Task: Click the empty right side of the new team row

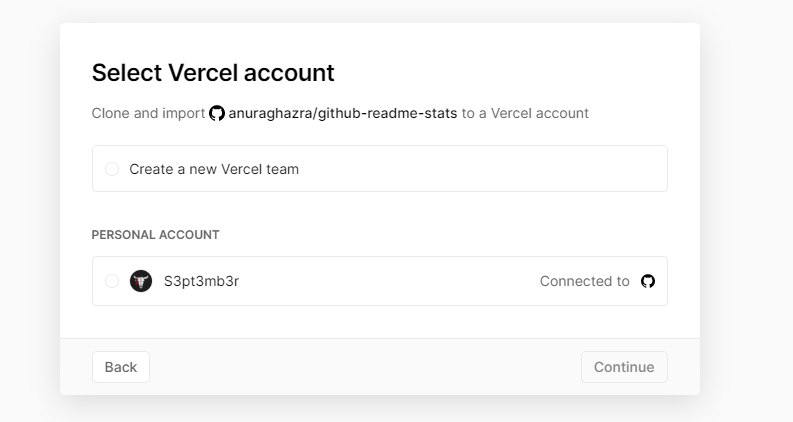Action: (x=520, y=169)
